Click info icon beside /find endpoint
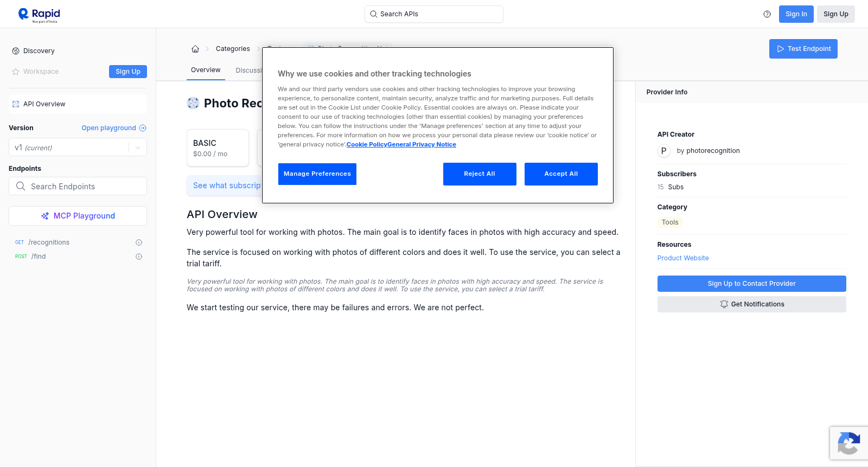Image resolution: width=868 pixels, height=467 pixels. click(139, 257)
